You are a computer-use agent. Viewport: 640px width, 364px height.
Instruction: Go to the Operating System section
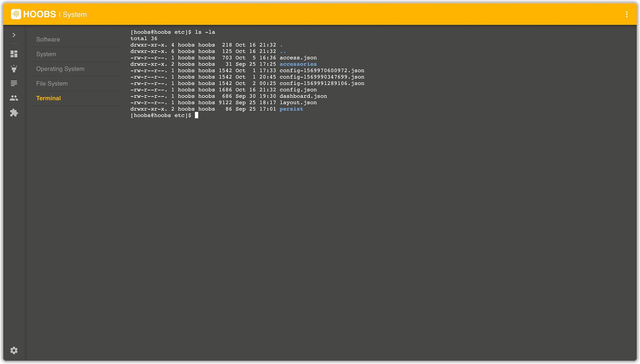coord(60,69)
